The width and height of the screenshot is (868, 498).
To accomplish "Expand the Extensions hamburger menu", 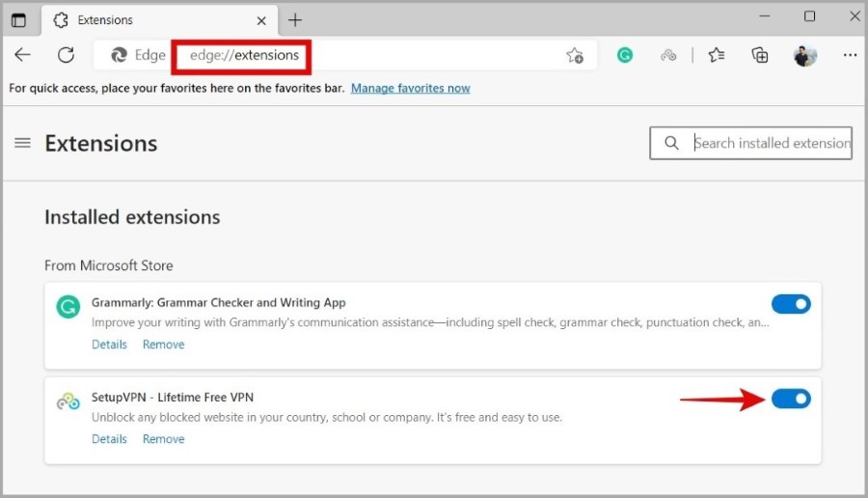I will coord(23,143).
